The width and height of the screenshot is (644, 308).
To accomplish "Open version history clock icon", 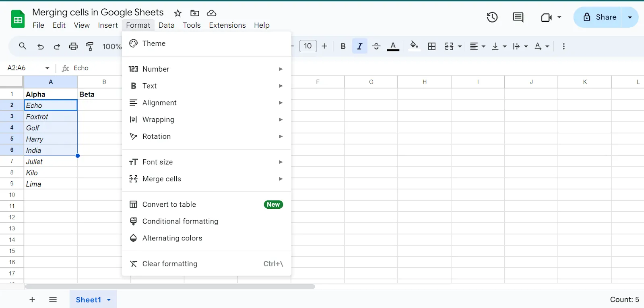I will pos(492,17).
